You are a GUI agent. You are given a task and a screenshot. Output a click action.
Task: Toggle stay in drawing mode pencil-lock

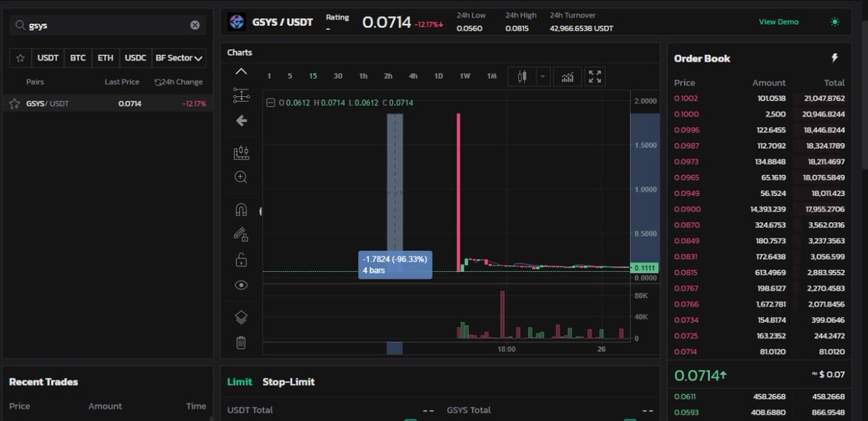pyautogui.click(x=242, y=234)
